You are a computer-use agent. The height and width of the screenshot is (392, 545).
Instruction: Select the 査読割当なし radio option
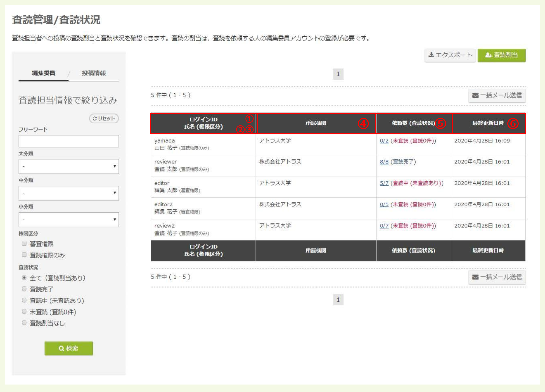coord(24,323)
